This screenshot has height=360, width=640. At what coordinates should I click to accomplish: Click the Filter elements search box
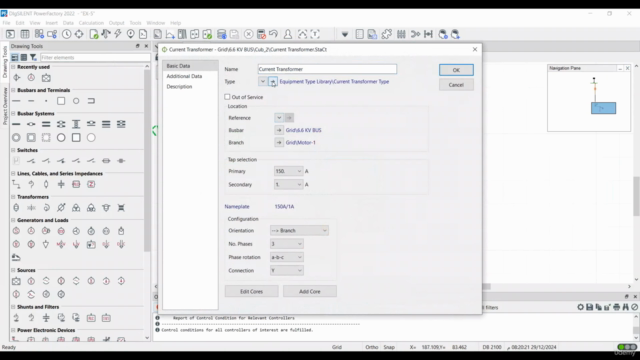[95, 58]
